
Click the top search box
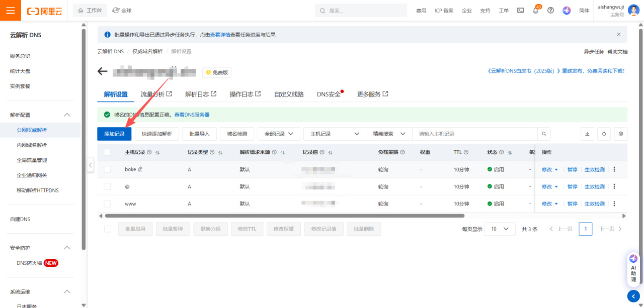click(361, 11)
